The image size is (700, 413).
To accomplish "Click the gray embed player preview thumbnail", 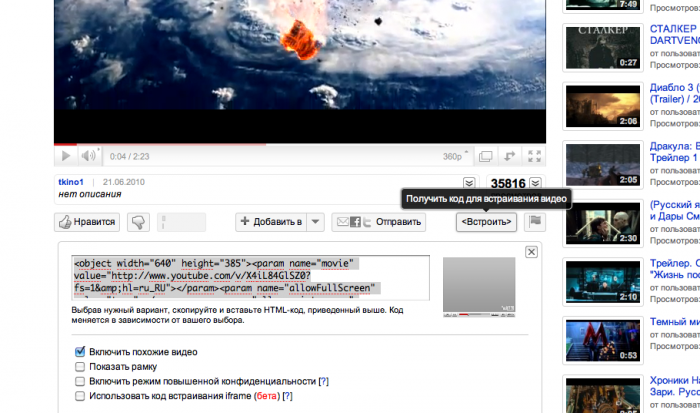I will [479, 287].
